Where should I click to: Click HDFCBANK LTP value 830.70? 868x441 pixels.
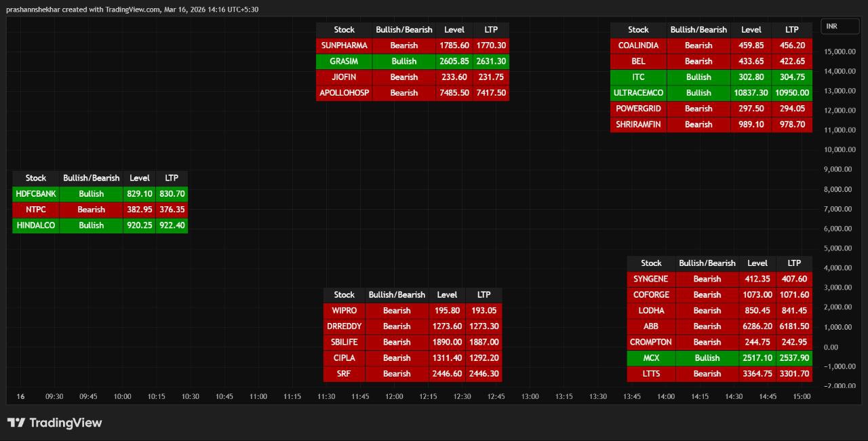pos(172,193)
